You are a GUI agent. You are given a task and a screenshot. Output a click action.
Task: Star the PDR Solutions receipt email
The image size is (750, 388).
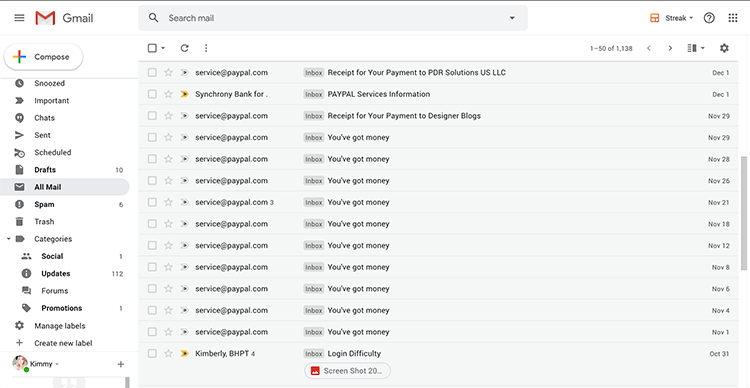(168, 73)
